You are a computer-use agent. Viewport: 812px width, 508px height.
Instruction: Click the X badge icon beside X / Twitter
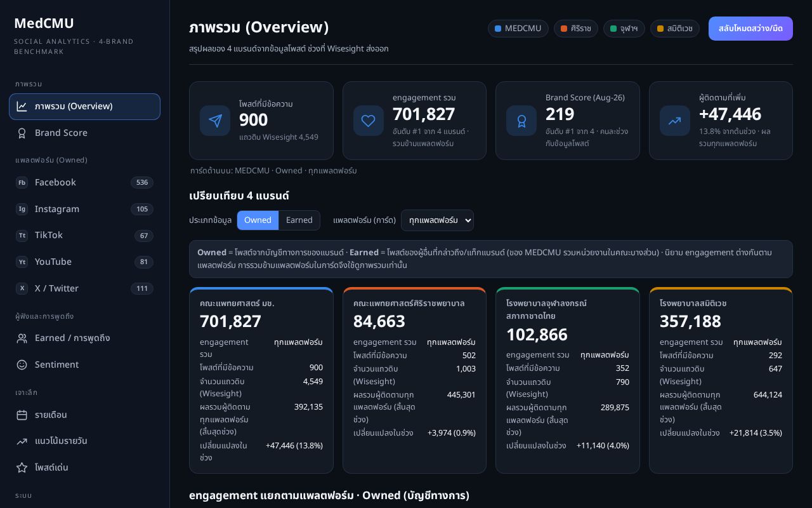[22, 289]
